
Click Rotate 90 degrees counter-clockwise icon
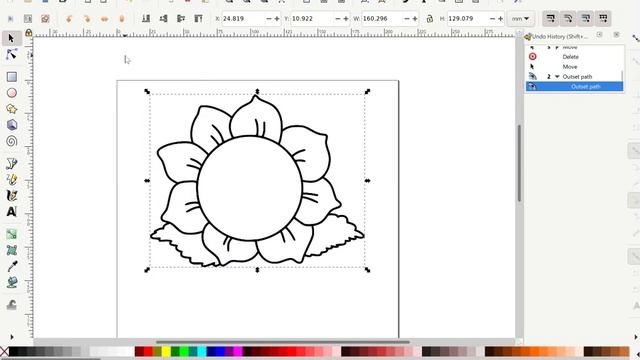(69, 19)
